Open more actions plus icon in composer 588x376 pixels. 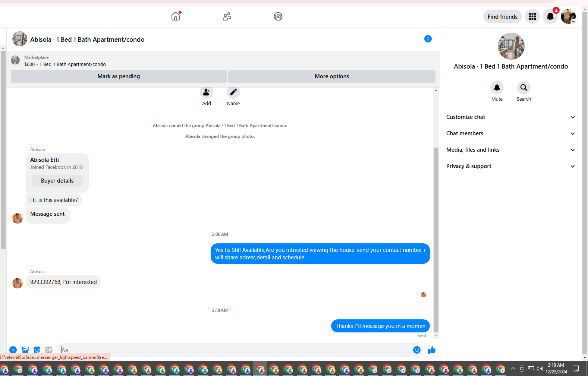tap(13, 350)
